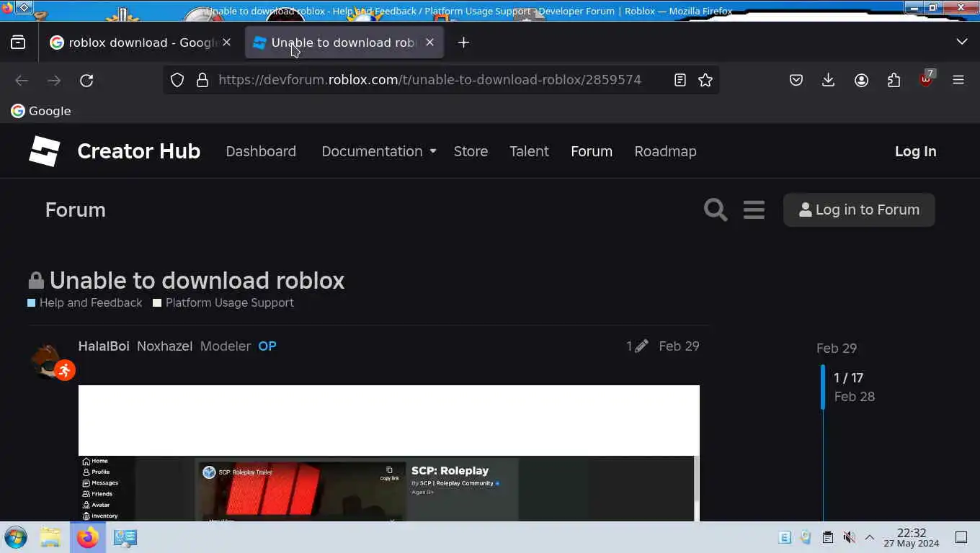Expand the Documentation dropdown menu

pyautogui.click(x=379, y=151)
